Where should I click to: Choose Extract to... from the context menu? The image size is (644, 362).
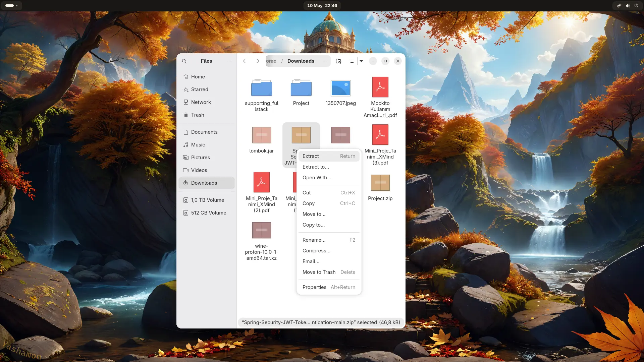point(329,167)
